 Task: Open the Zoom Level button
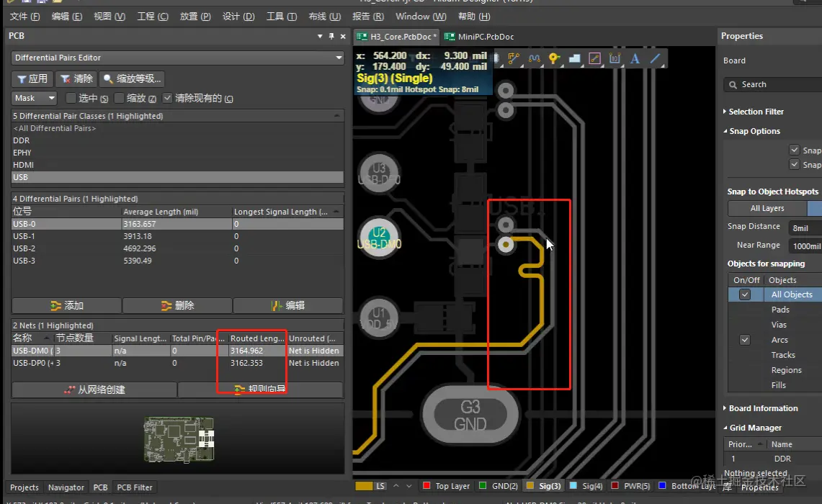[133, 78]
